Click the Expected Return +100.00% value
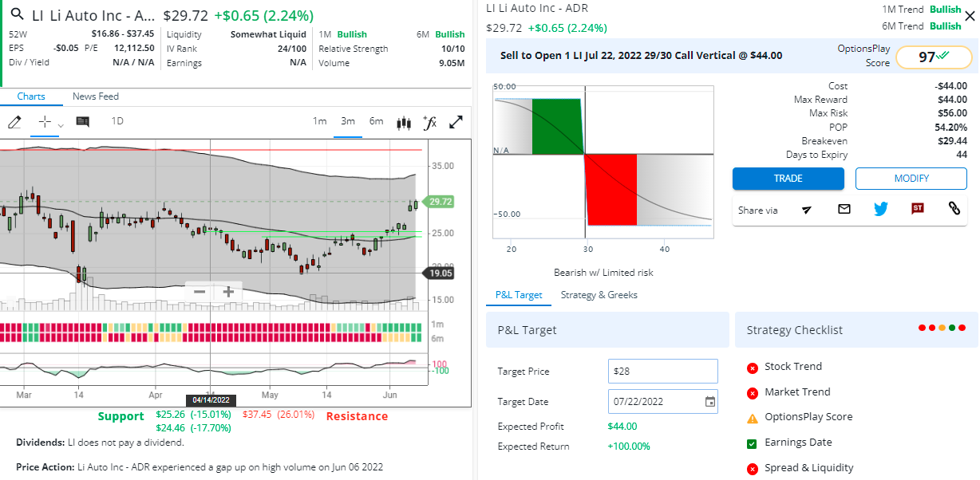This screenshot has height=480, width=980. (x=629, y=447)
